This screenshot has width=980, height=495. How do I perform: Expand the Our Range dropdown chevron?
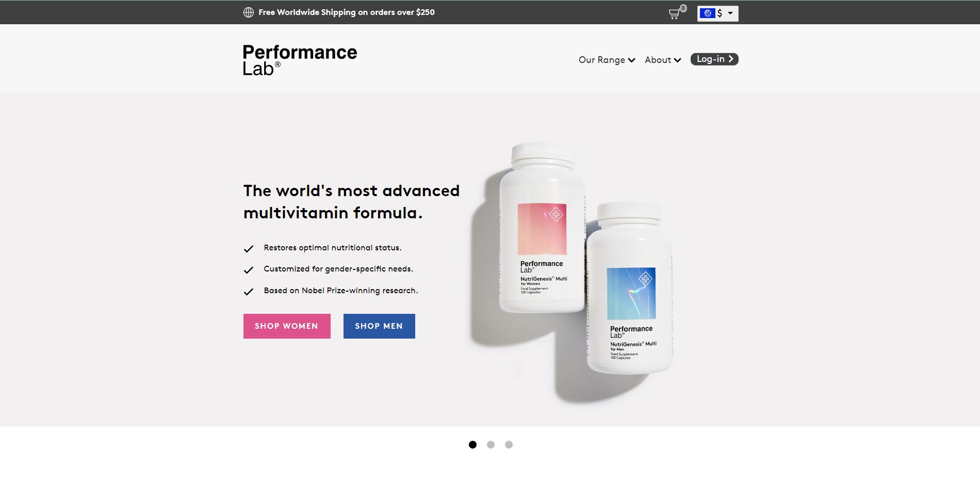point(631,60)
